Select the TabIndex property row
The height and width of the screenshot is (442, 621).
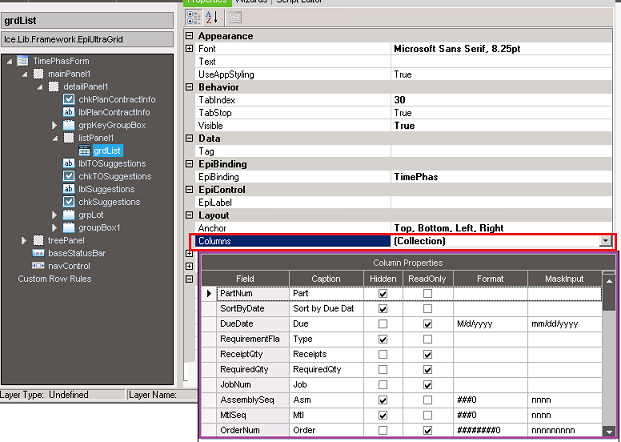click(404, 100)
